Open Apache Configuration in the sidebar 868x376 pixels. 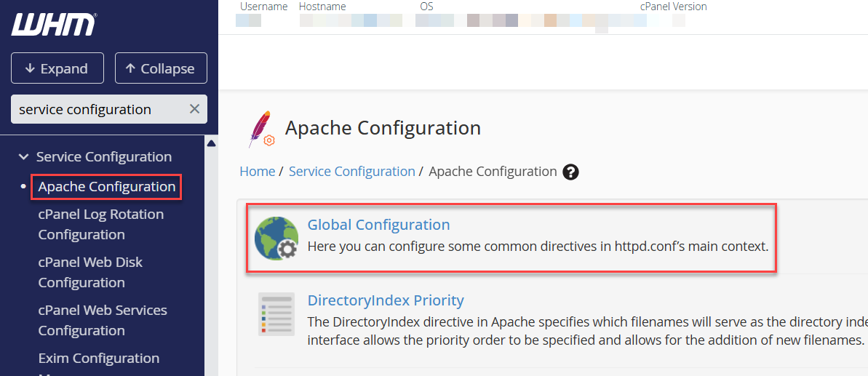(x=107, y=187)
